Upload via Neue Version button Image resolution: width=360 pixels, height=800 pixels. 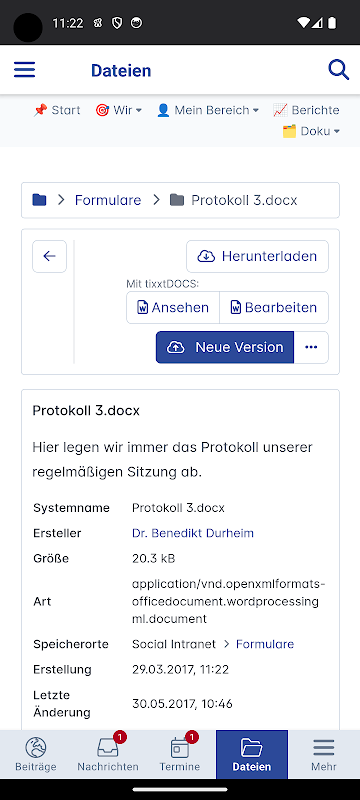click(x=225, y=347)
